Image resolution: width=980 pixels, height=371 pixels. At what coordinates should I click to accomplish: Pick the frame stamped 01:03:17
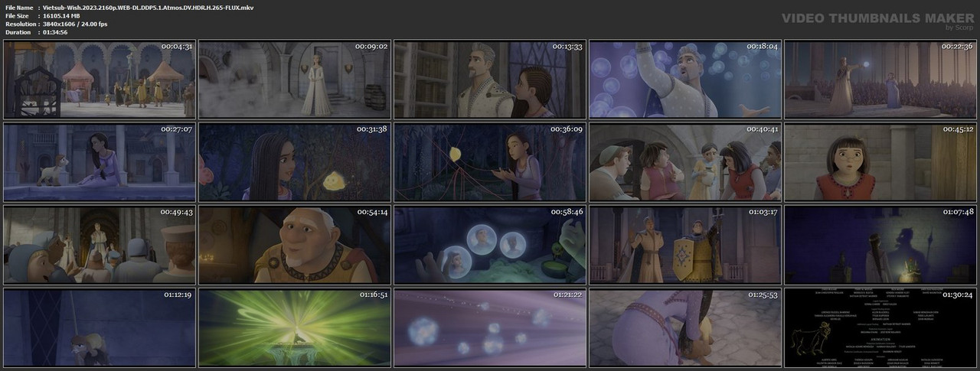684,244
